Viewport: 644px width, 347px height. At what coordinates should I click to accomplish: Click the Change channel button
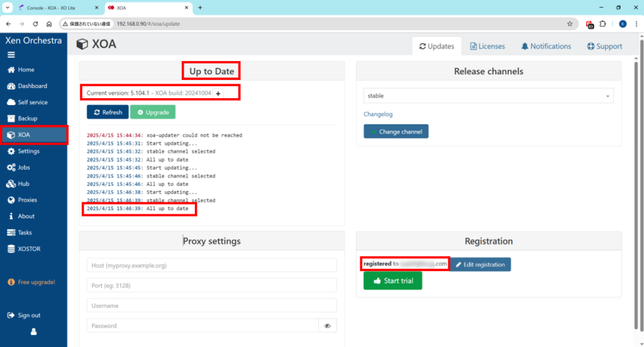click(396, 132)
